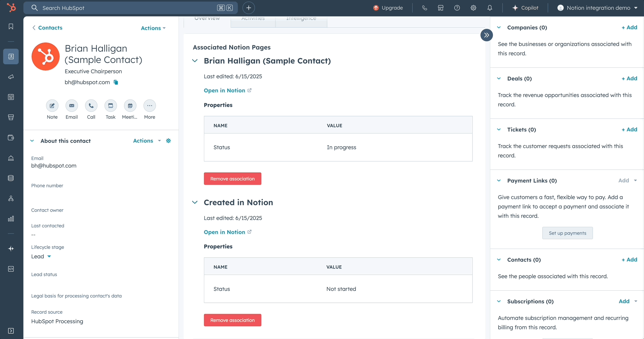644x339 pixels.
Task: Open Bookmarks in the left sidebar
Action: [x=11, y=26]
